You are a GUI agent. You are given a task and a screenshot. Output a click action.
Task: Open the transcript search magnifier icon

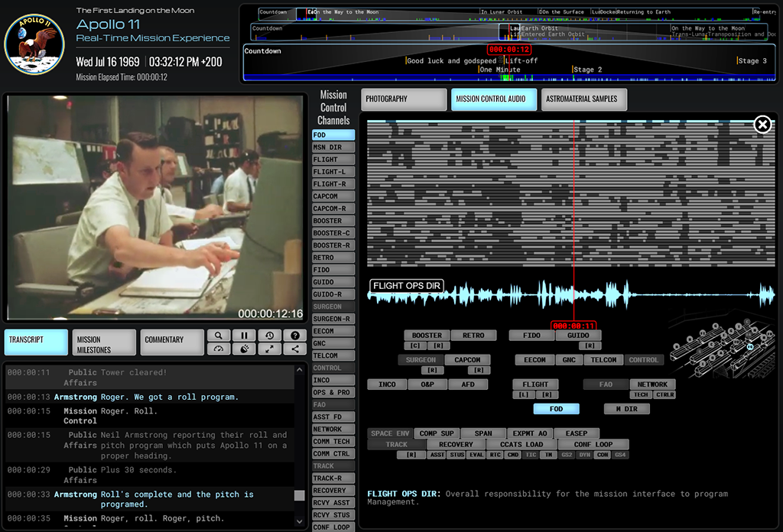point(219,336)
